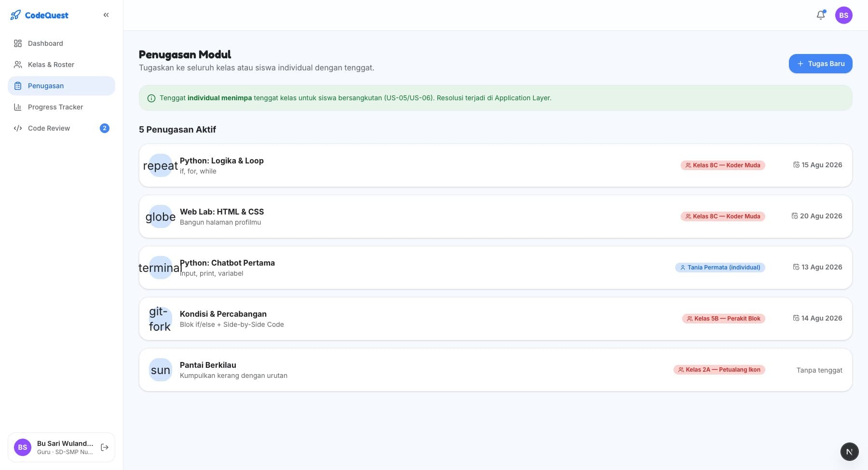
Task: Open the Web Lab: HTML & CSS title
Action: (222, 212)
